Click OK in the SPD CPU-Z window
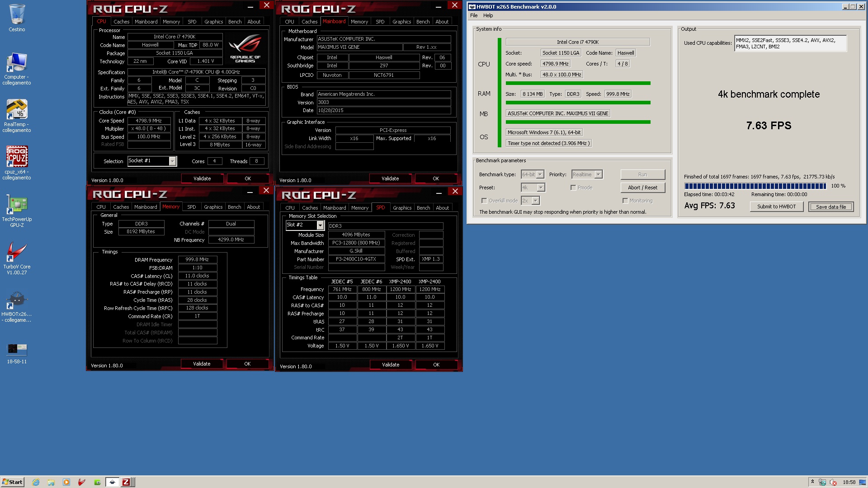Image resolution: width=868 pixels, height=488 pixels. point(436,365)
